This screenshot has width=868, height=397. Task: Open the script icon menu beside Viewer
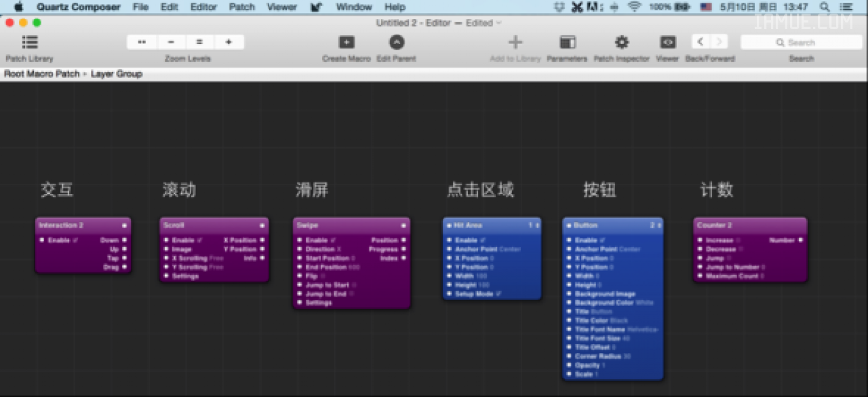[317, 7]
